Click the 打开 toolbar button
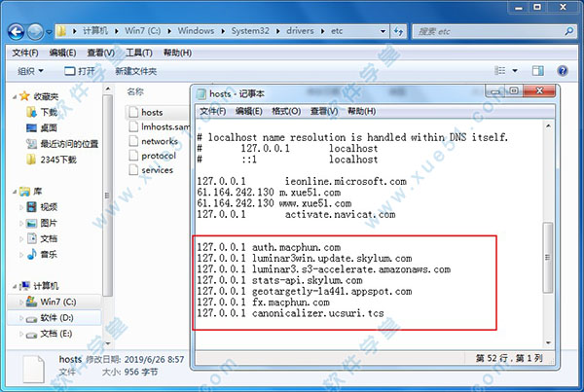 tap(80, 71)
